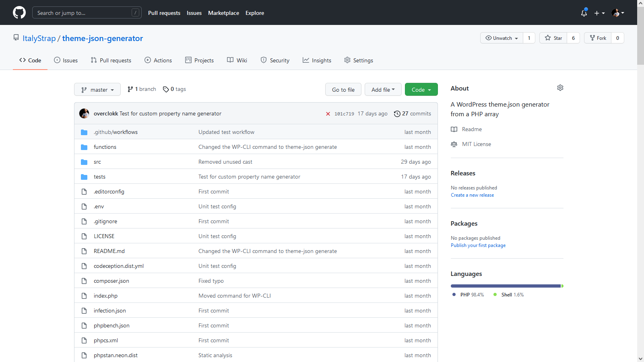The image size is (644, 362).
Task: Open the master branch selector
Action: coord(97,90)
